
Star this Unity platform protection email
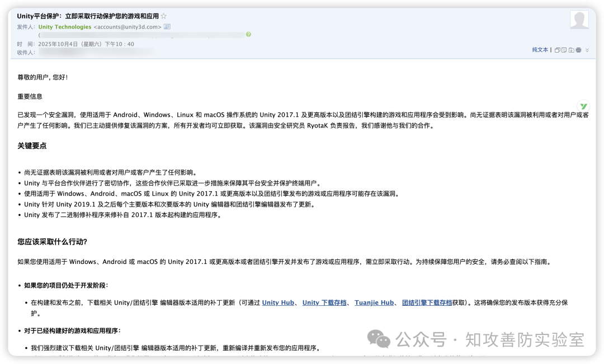[x=164, y=16]
